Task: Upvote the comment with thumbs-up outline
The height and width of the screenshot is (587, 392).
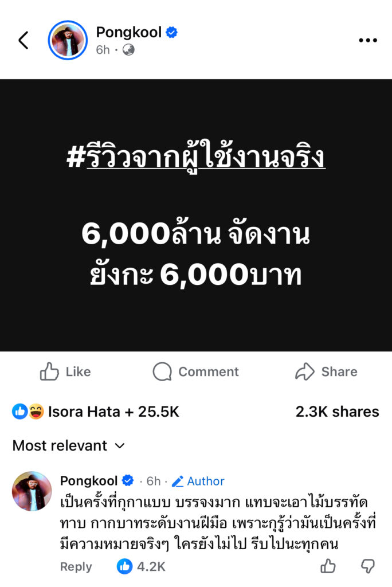Action: 328,566
